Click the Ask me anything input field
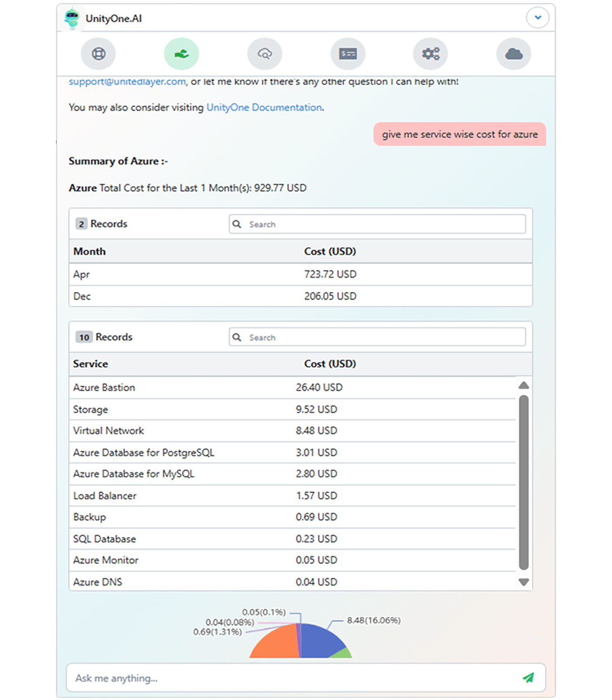This screenshot has height=700, width=612. 293,678
